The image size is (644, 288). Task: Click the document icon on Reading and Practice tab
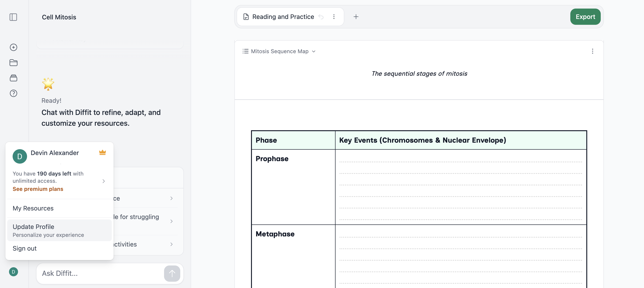pos(246,17)
